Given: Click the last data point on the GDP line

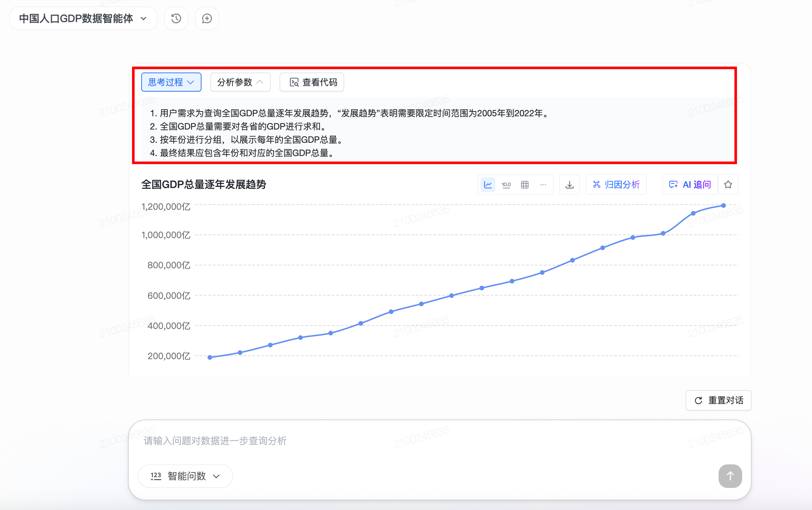Looking at the screenshot, I should pyautogui.click(x=723, y=206).
